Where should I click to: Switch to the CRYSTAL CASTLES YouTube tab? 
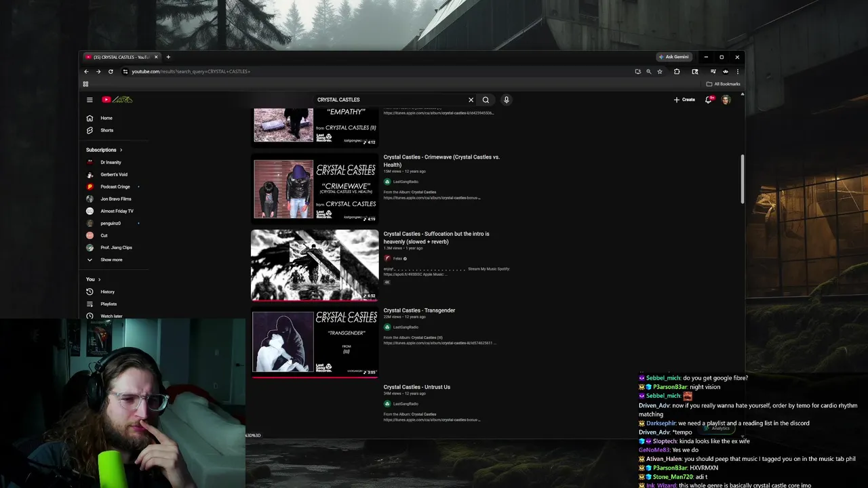(x=122, y=57)
